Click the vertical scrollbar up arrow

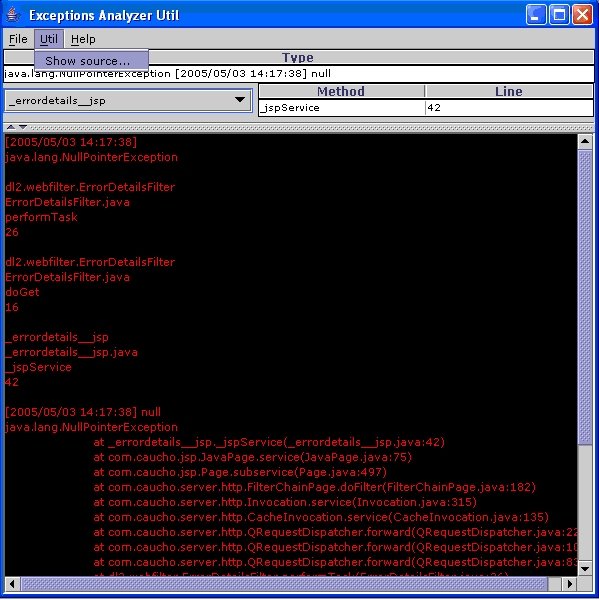click(585, 142)
